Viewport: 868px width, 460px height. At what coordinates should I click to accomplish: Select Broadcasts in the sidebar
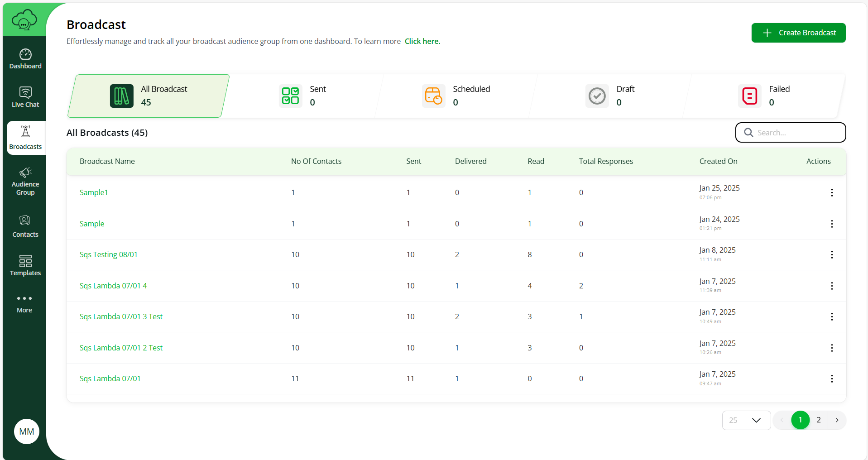click(x=25, y=138)
